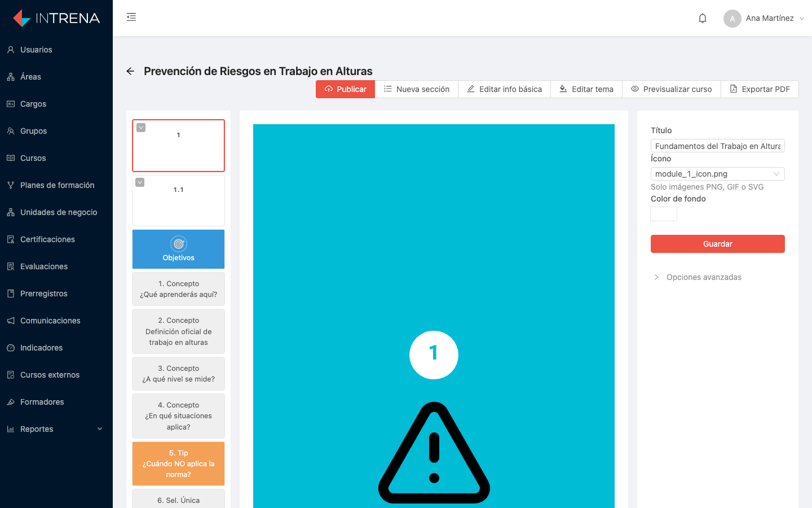Open Evaluaciones menu item

pos(56,266)
